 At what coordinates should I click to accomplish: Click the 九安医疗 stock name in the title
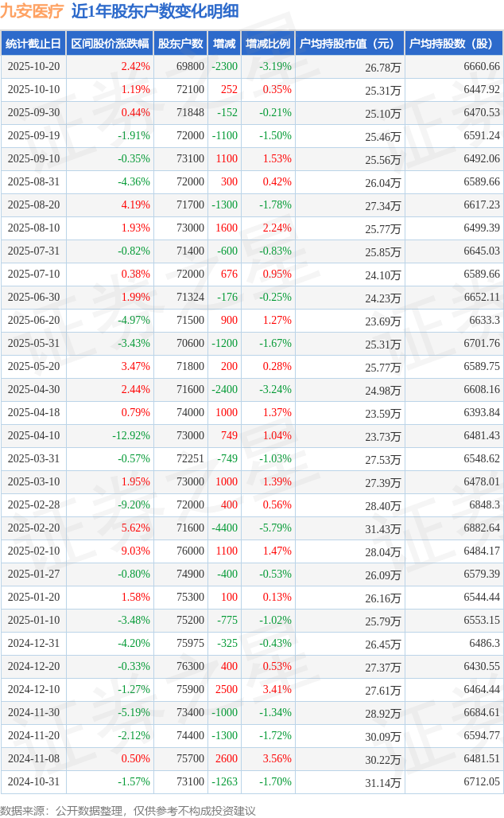[x=33, y=11]
